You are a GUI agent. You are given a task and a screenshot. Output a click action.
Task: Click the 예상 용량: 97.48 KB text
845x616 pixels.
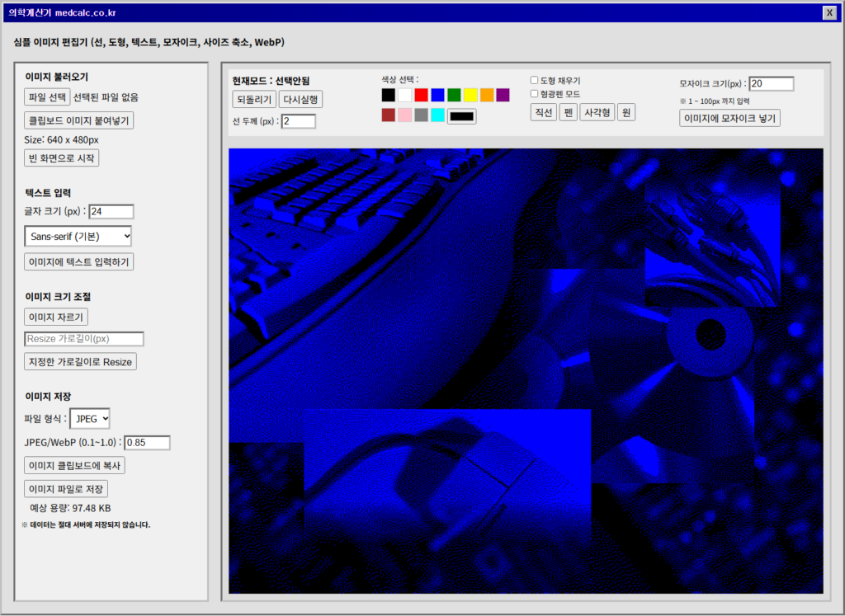click(x=70, y=508)
